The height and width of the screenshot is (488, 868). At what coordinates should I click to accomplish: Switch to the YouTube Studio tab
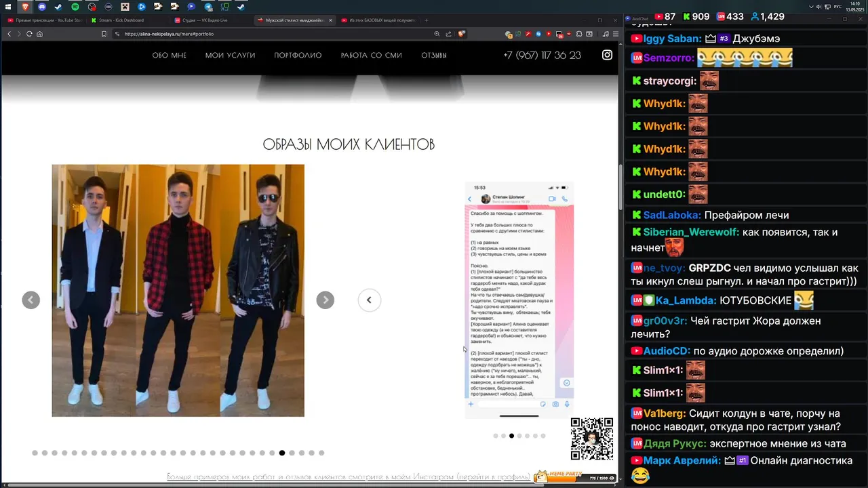coord(44,20)
